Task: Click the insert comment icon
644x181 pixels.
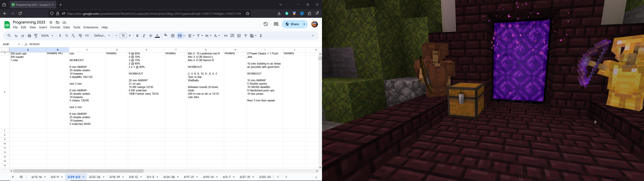Action: [x=232, y=36]
